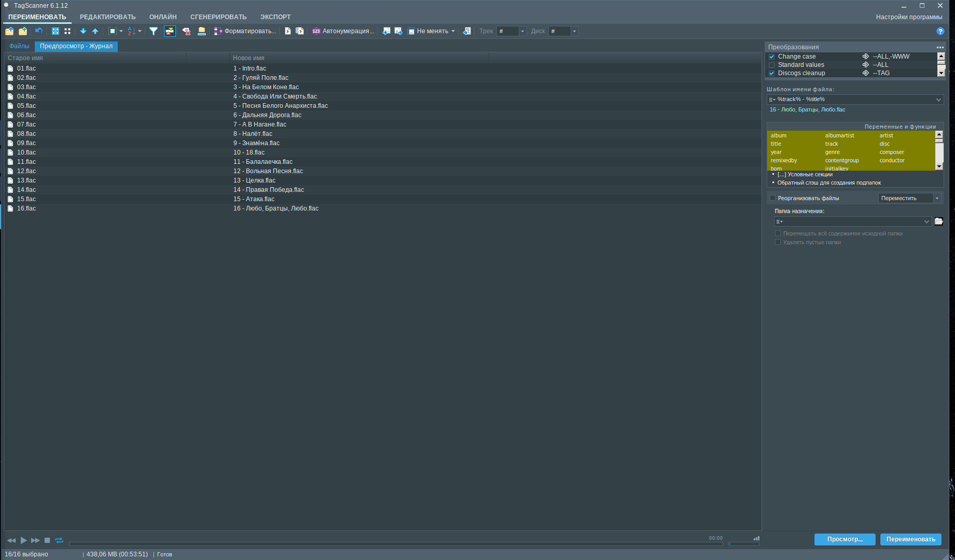
Task: Click the rewind playback icon
Action: coord(11,540)
